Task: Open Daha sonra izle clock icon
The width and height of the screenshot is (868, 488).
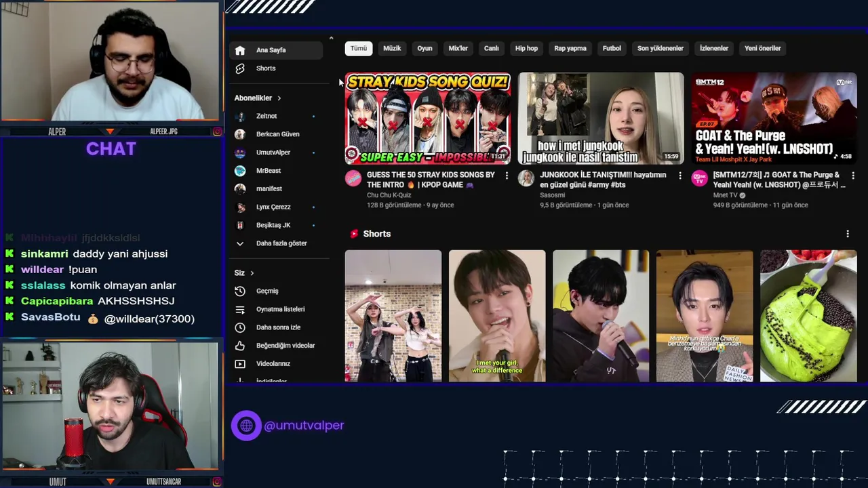Action: pos(239,327)
